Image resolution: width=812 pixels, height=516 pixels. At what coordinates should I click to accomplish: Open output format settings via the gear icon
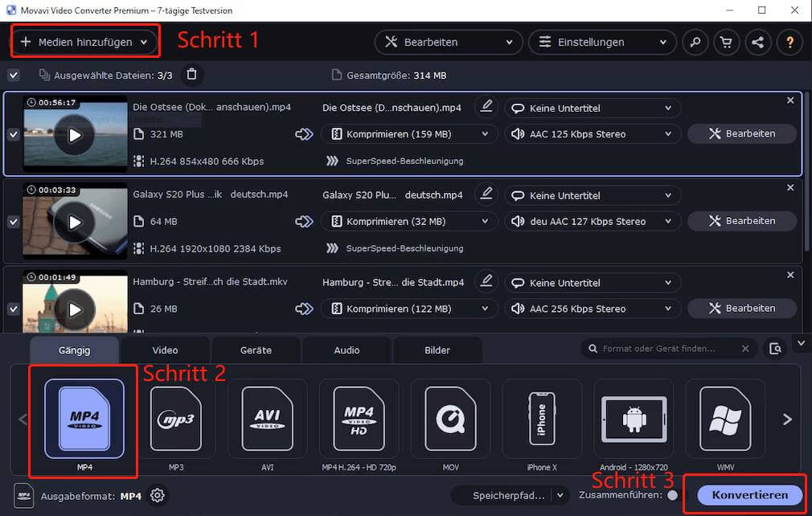coord(157,496)
